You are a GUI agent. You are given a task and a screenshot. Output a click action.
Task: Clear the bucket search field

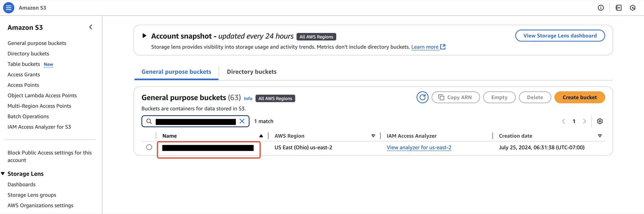pyautogui.click(x=242, y=121)
